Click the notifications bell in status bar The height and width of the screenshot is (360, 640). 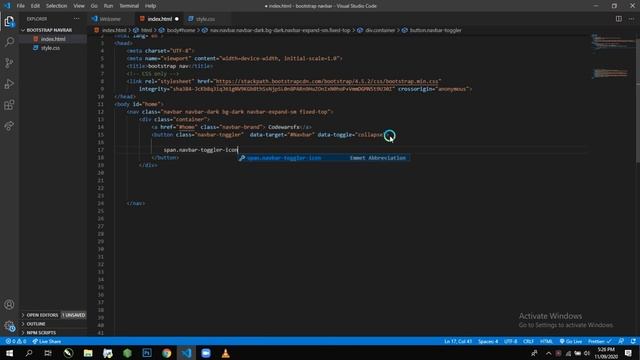pyautogui.click(x=633, y=341)
